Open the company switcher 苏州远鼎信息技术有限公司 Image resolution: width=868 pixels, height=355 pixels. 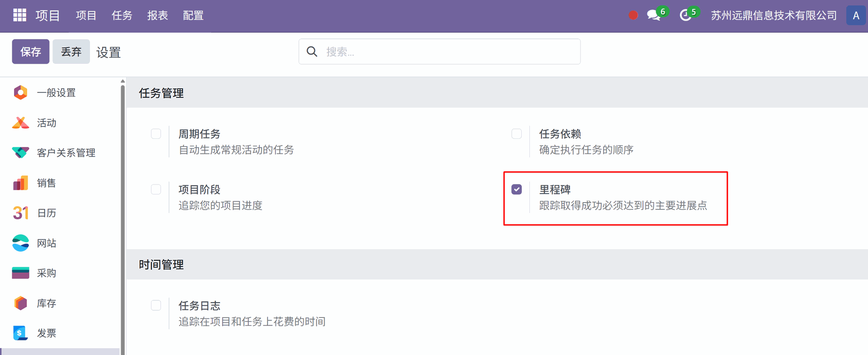pos(774,15)
